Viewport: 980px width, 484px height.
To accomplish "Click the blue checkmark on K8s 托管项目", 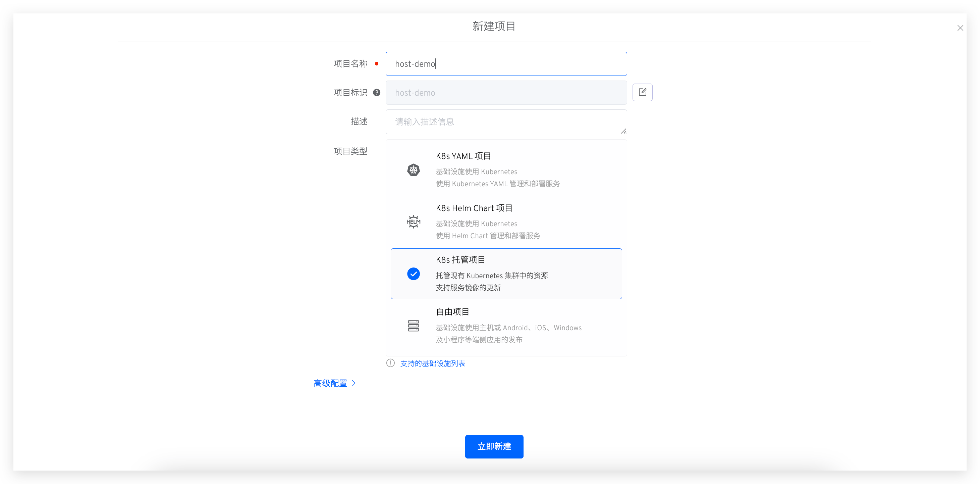I will [x=413, y=274].
